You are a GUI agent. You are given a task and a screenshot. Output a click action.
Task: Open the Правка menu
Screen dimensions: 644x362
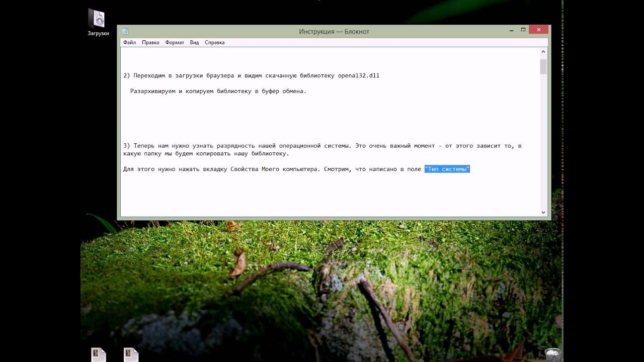[150, 43]
